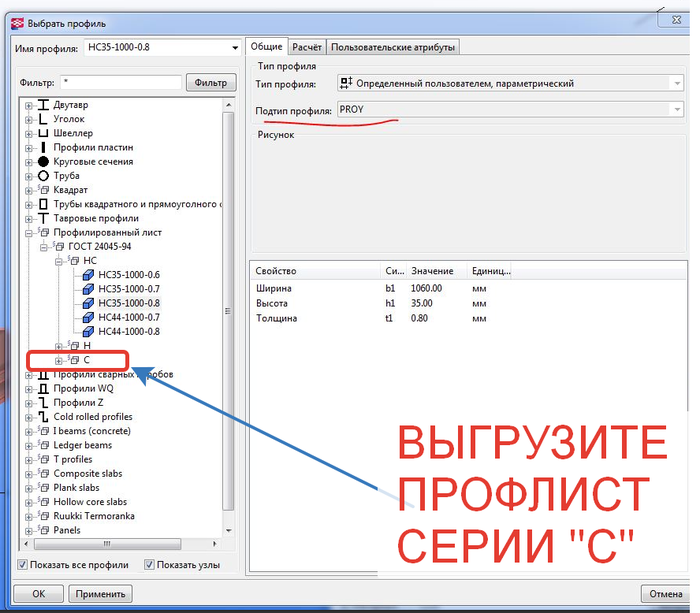Select the Двутавр I-beam profile icon
700x613 pixels.
tap(43, 105)
